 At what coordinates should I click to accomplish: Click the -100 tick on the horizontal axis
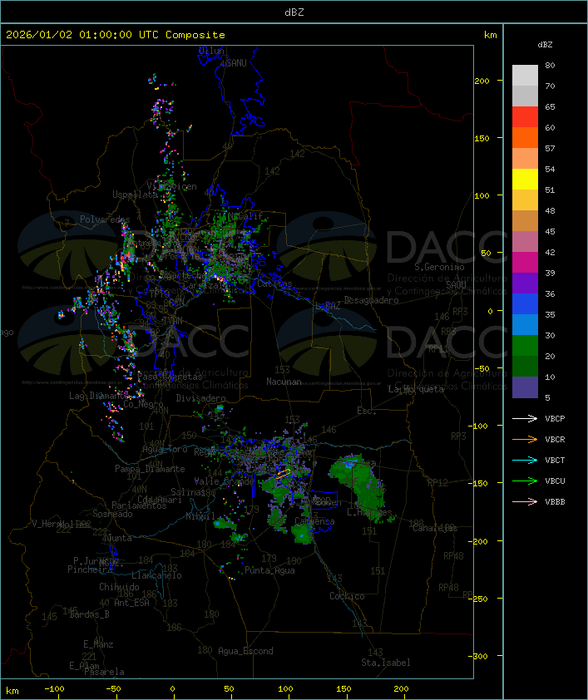coord(54,689)
